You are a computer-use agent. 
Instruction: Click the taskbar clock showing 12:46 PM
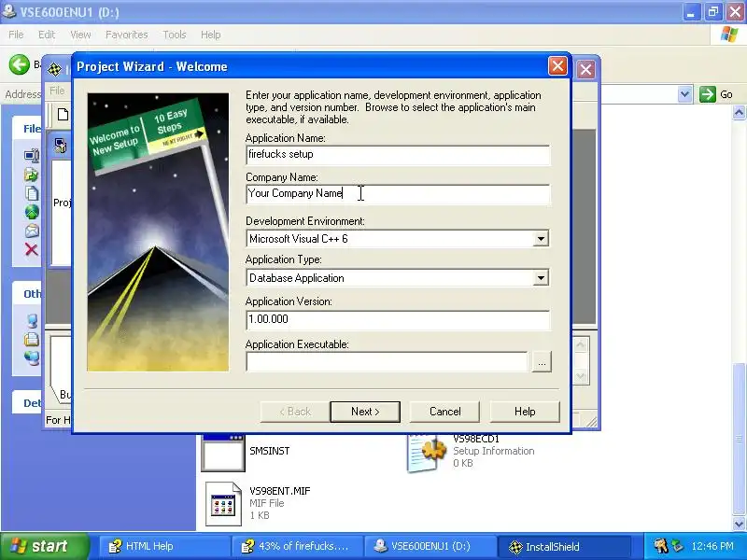(x=712, y=546)
